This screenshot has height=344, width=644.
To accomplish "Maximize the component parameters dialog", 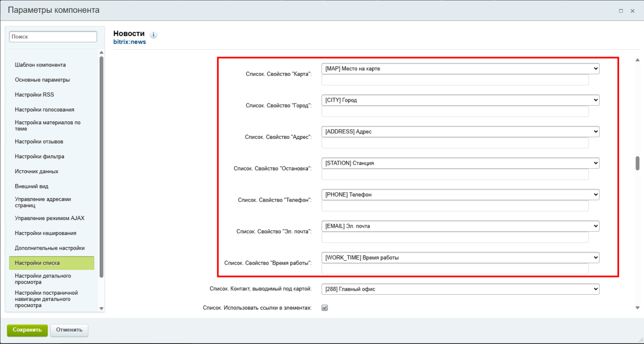I will 621,11.
